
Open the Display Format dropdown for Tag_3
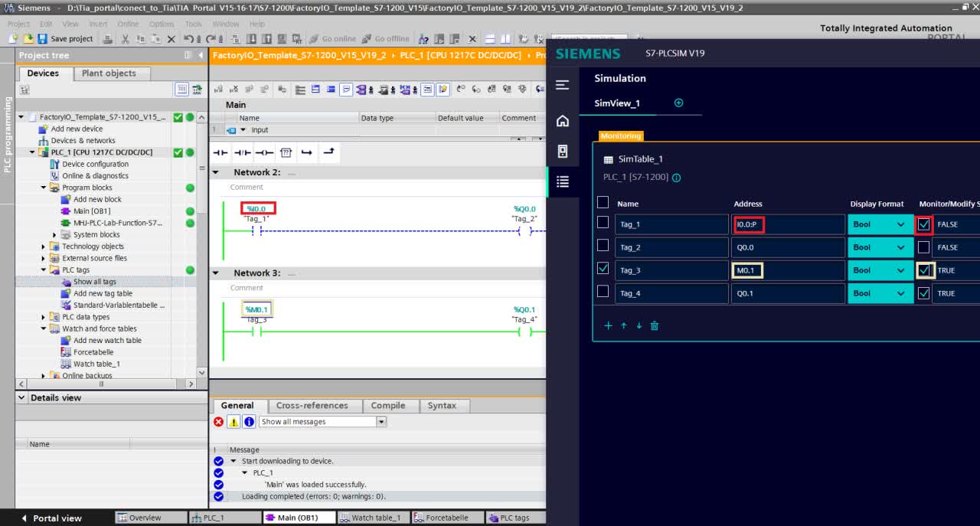coord(880,270)
